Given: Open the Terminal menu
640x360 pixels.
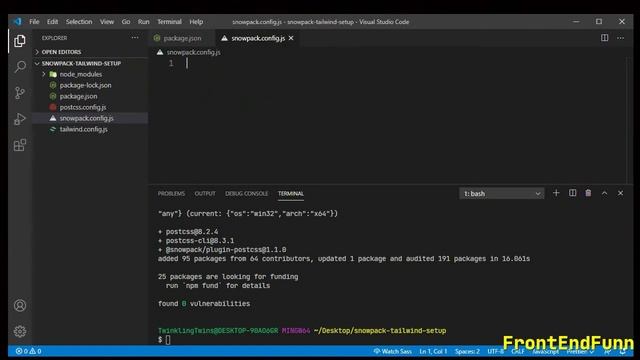Looking at the screenshot, I should pos(169,22).
